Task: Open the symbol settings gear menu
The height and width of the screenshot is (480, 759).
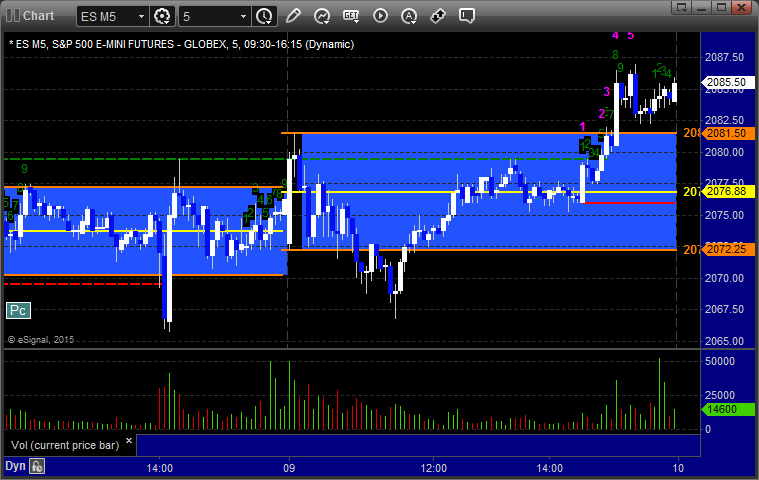Action: pos(162,16)
